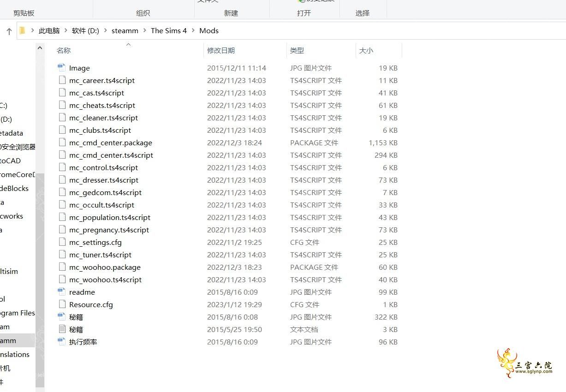Select the file name 执行频率
Image resolution: width=566 pixels, height=392 pixels.
click(x=83, y=342)
